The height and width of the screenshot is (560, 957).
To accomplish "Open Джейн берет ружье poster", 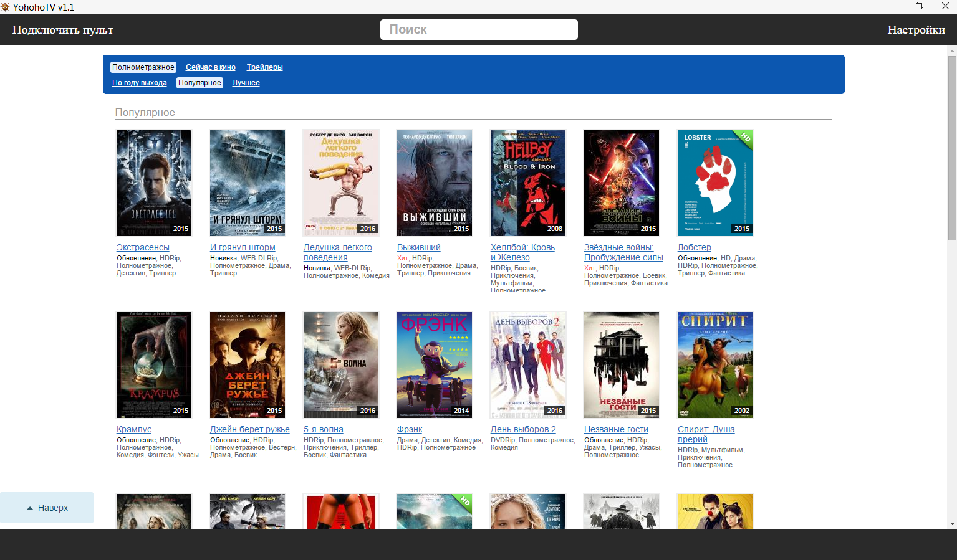I will pyautogui.click(x=248, y=365).
